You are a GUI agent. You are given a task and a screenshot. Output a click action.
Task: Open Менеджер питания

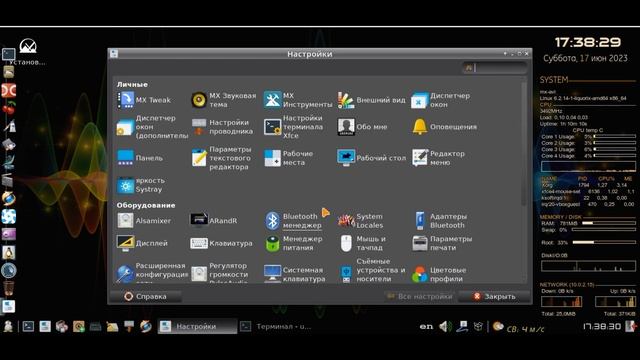(293, 243)
